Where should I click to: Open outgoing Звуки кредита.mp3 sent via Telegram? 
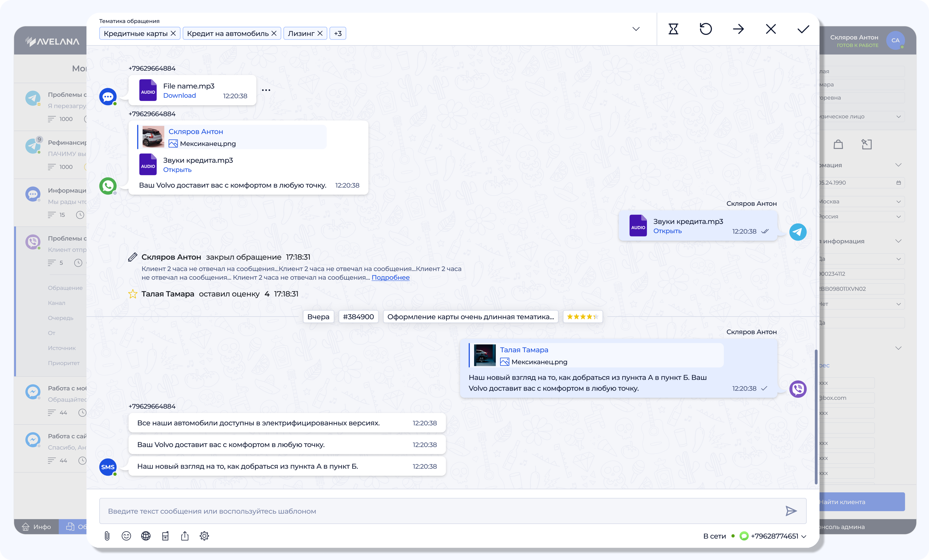pyautogui.click(x=667, y=231)
